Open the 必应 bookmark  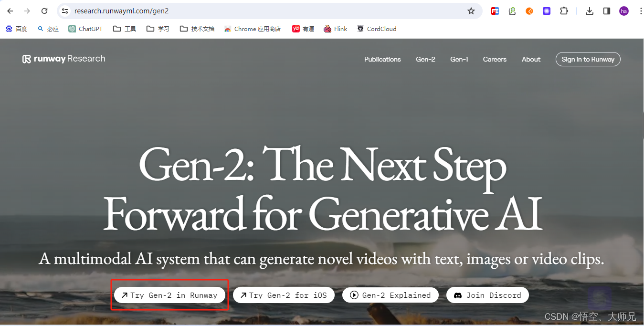click(48, 29)
